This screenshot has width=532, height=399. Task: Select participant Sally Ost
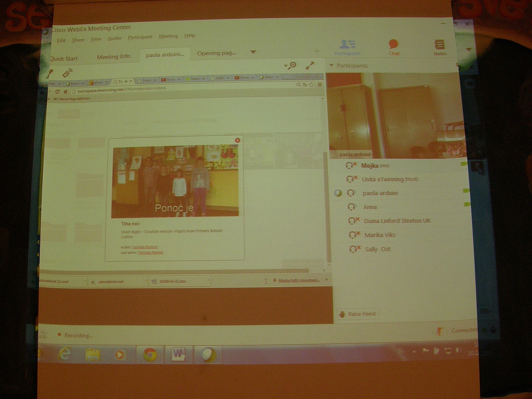coord(378,249)
